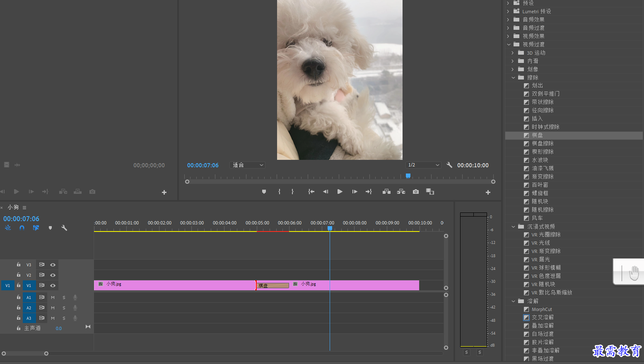Screen dimensions: 644x364
Task: Click source monitor Insert icon
Action: pos(63,192)
